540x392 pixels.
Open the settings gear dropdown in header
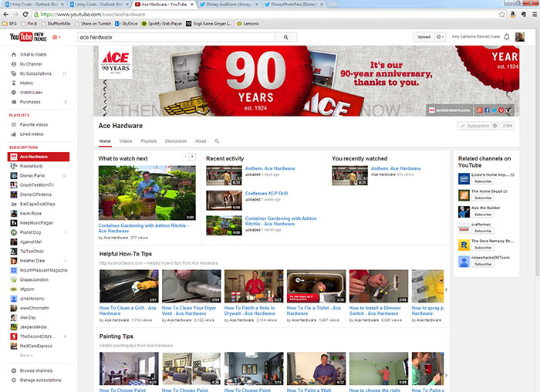pyautogui.click(x=440, y=37)
